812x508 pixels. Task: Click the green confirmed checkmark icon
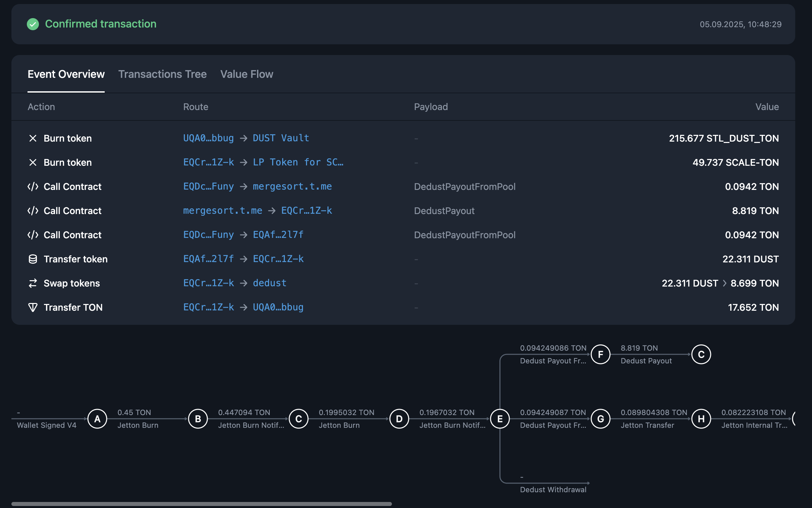[33, 24]
